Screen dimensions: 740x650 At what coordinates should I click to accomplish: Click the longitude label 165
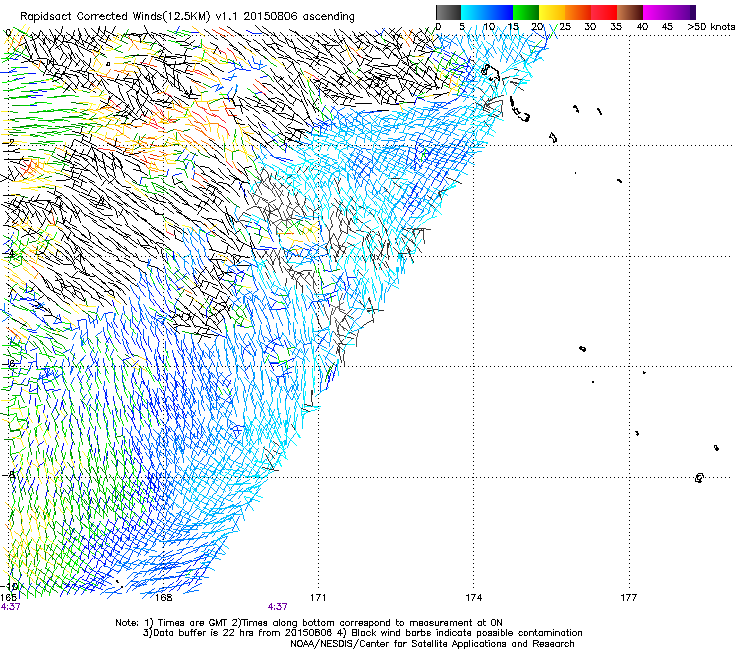[x=8, y=598]
